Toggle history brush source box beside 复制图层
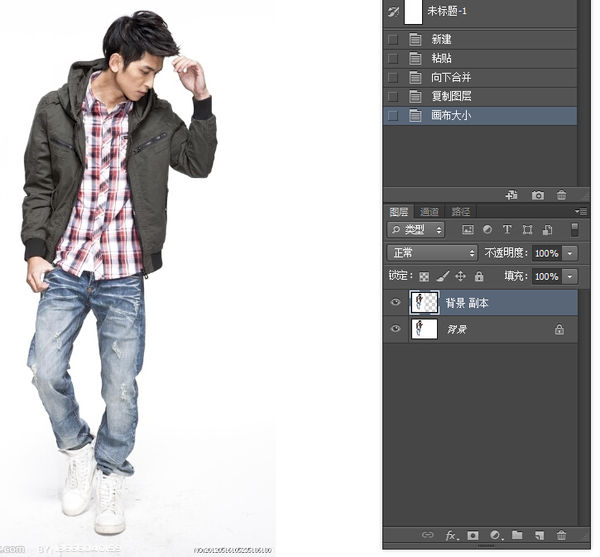 [x=393, y=96]
